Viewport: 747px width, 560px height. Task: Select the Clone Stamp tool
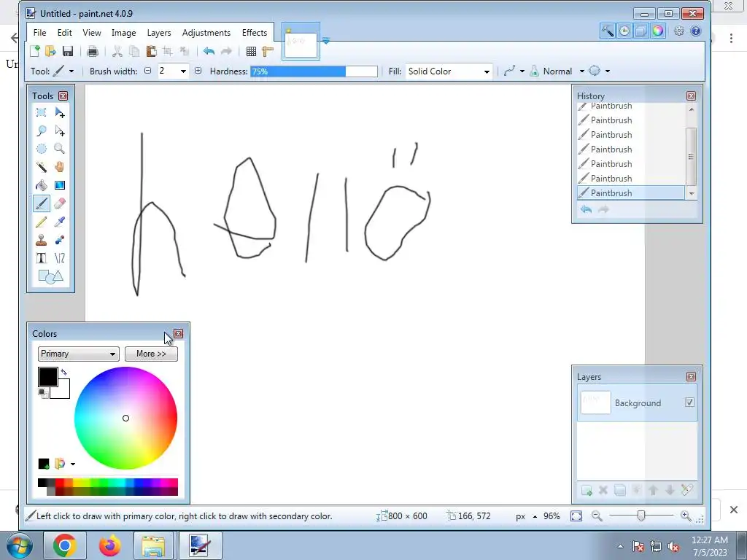tap(42, 240)
